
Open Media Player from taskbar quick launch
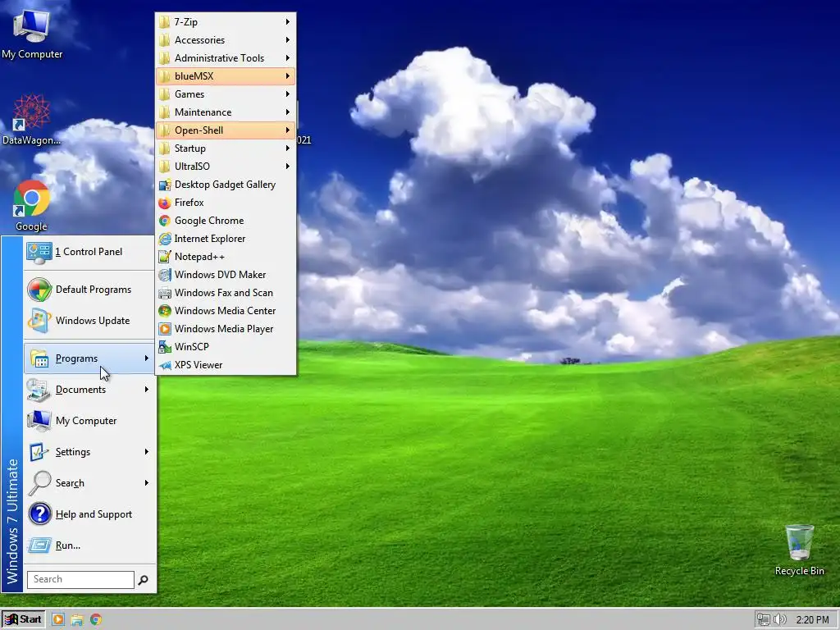tap(58, 619)
